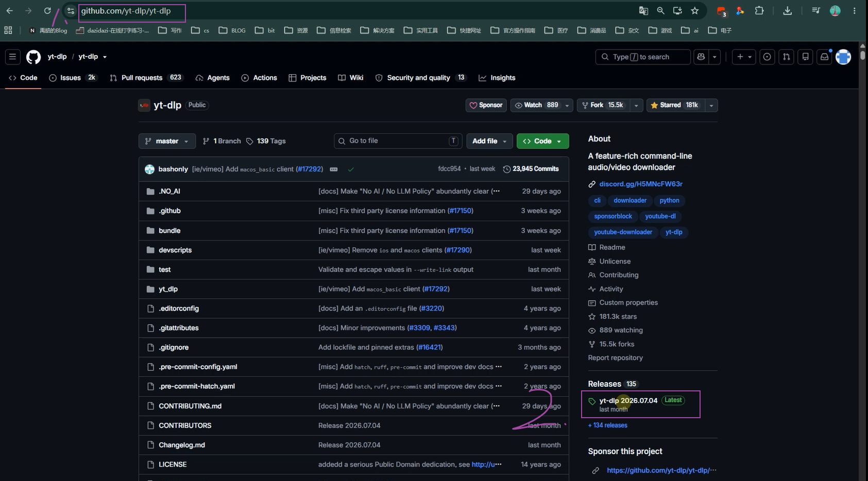Open GitHub Copilot chat icon

pyautogui.click(x=701, y=57)
